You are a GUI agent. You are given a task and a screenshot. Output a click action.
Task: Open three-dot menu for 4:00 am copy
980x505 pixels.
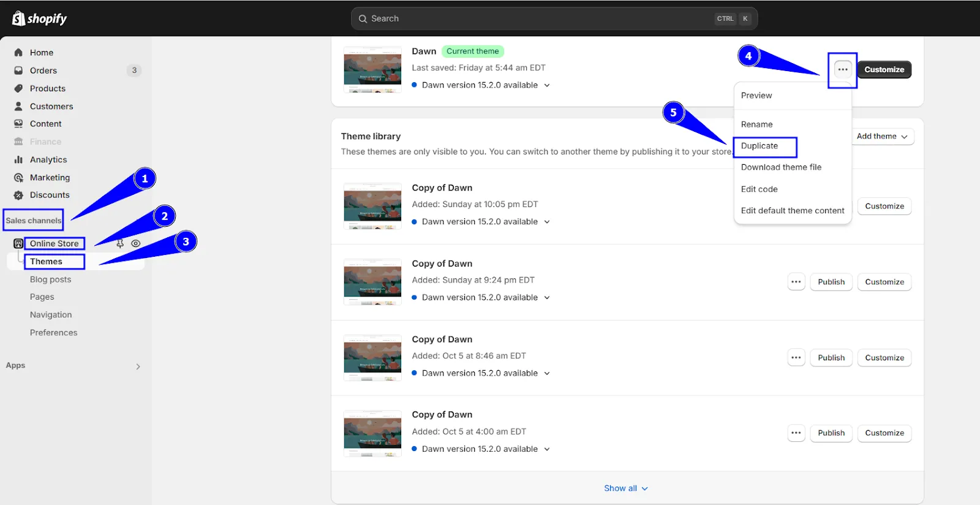click(x=796, y=433)
